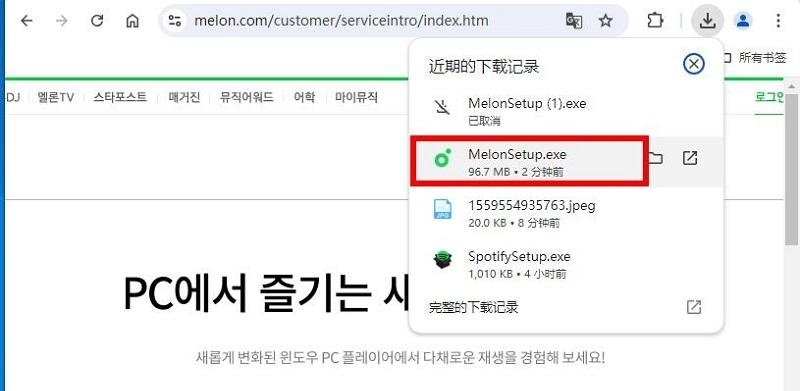The width and height of the screenshot is (800, 391).
Task: Open MelonSetup.exe via the external-open icon
Action: 690,158
